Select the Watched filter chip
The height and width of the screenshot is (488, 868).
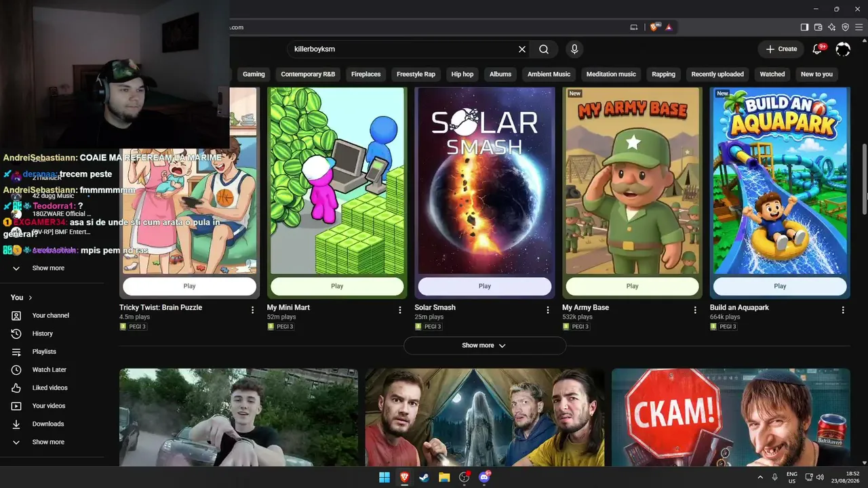pos(772,75)
